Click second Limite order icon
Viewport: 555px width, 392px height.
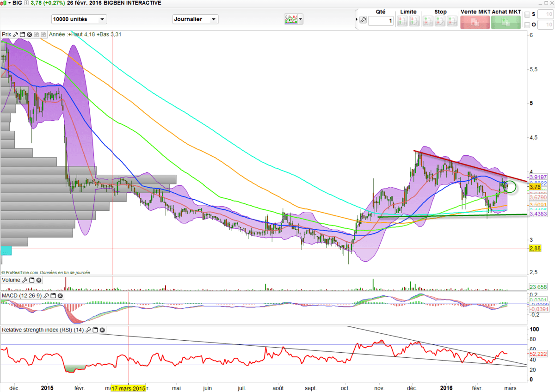pos(414,21)
